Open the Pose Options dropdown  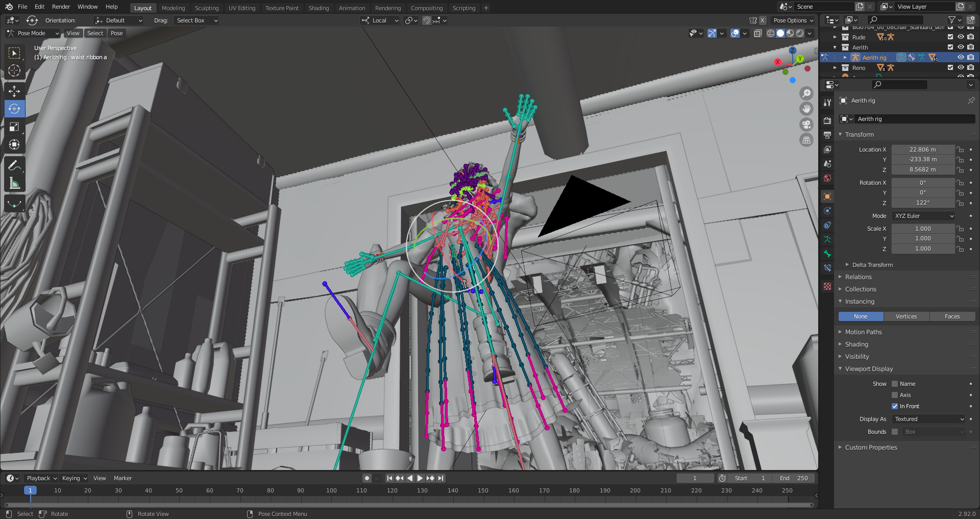point(793,20)
